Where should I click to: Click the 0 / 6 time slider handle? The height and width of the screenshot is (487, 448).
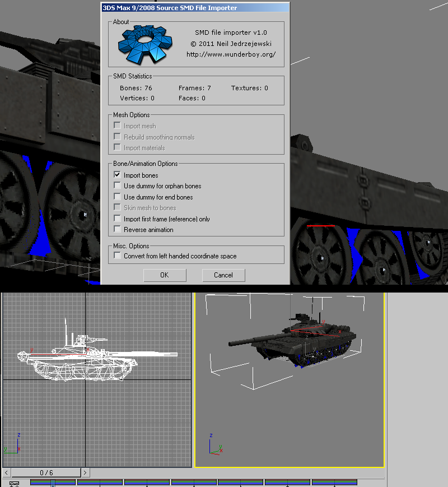[x=46, y=472]
